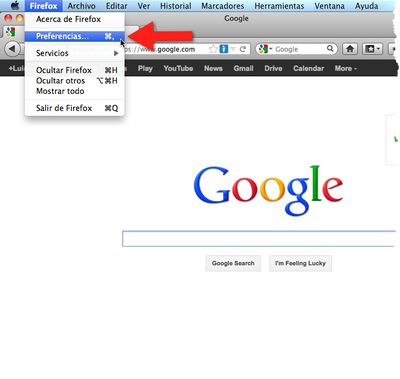Click the Google Search button
This screenshot has height=379, width=400.
point(233,263)
